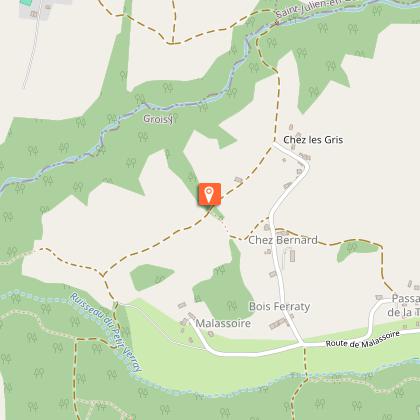Click the orange location pin marker

pos(209,194)
